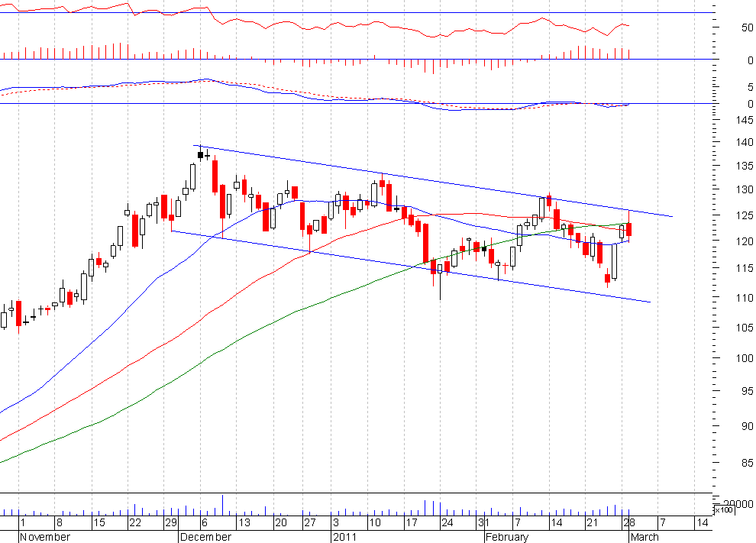Select the 95 price axis label

tap(748, 391)
